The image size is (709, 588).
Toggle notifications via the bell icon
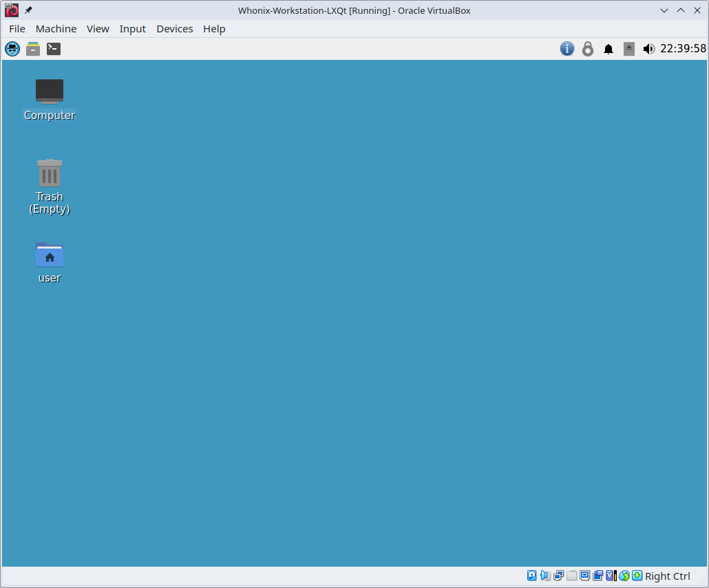[x=609, y=49]
